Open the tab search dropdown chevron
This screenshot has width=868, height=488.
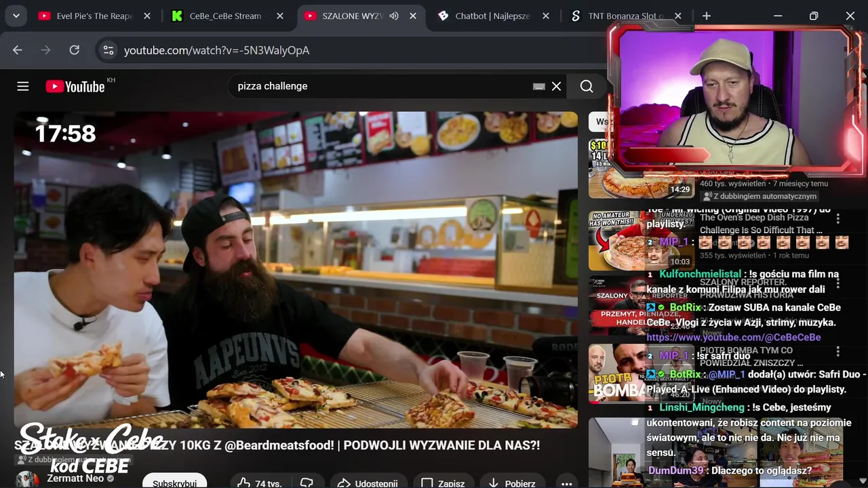16,16
